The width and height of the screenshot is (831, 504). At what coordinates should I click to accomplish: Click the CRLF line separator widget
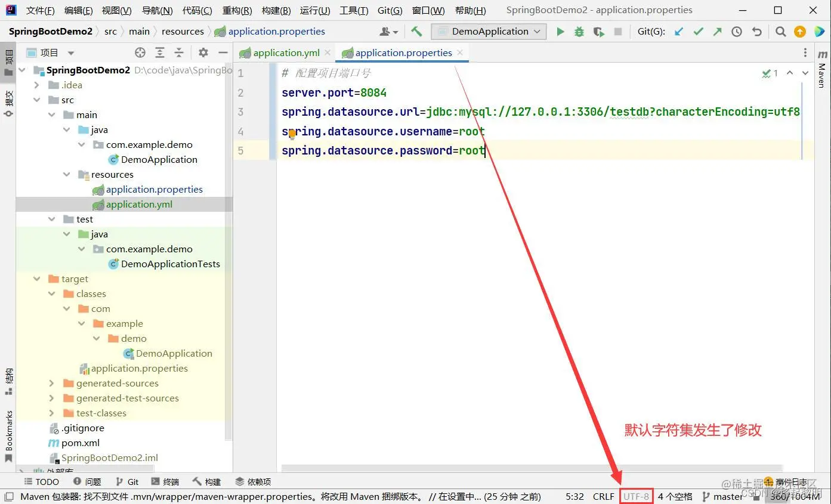click(603, 496)
